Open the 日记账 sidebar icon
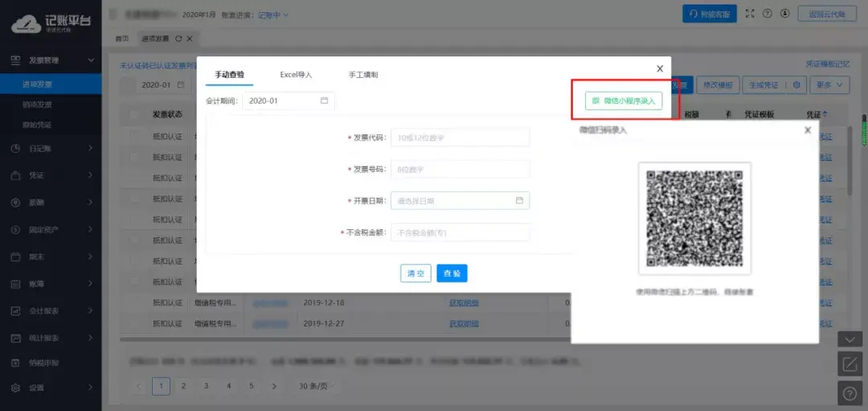 tap(16, 149)
